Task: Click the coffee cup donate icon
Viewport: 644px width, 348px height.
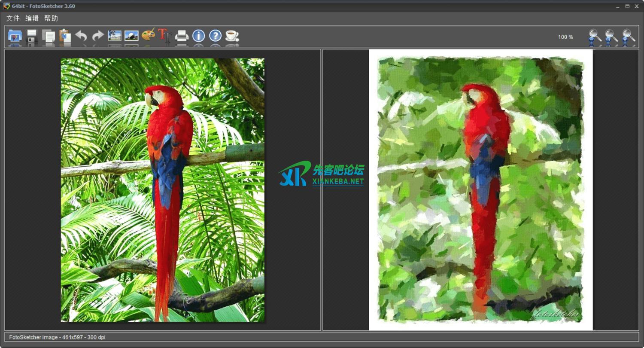Action: coord(232,36)
